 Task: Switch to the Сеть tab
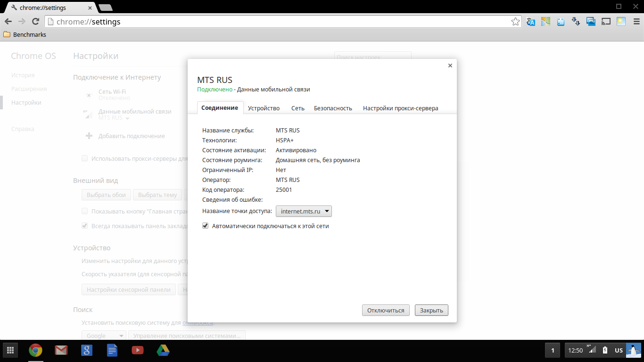tap(298, 108)
